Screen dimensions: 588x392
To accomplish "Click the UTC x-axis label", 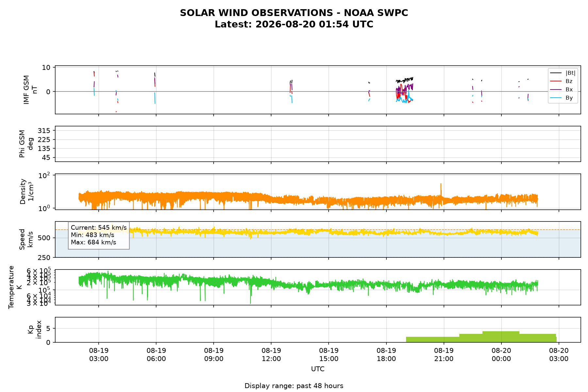I will 318,369.
